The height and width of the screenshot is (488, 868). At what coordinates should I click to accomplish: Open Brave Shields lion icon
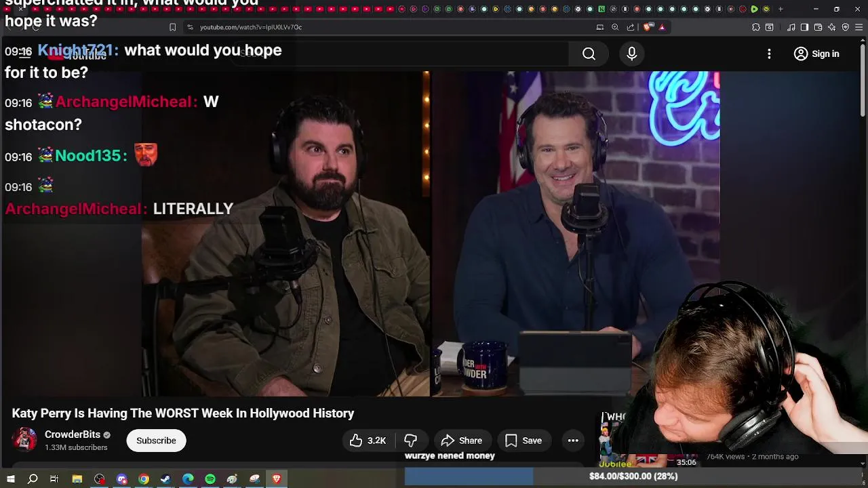[x=648, y=27]
